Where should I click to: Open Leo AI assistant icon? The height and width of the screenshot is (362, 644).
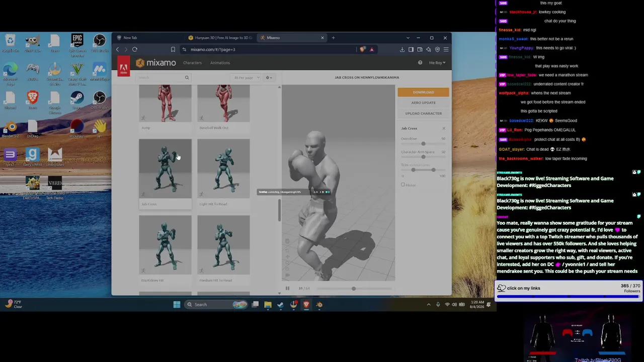tap(429, 49)
